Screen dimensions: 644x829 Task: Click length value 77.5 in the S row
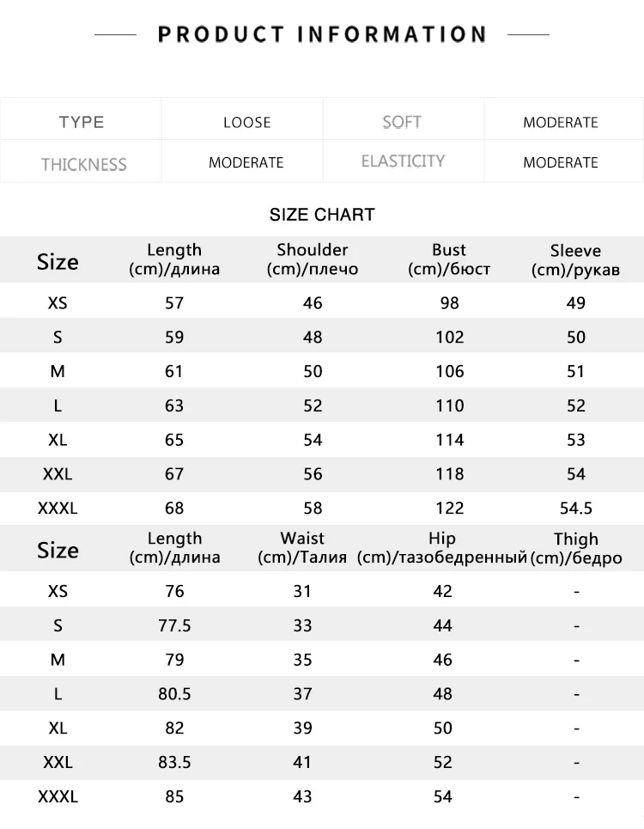pos(174,625)
